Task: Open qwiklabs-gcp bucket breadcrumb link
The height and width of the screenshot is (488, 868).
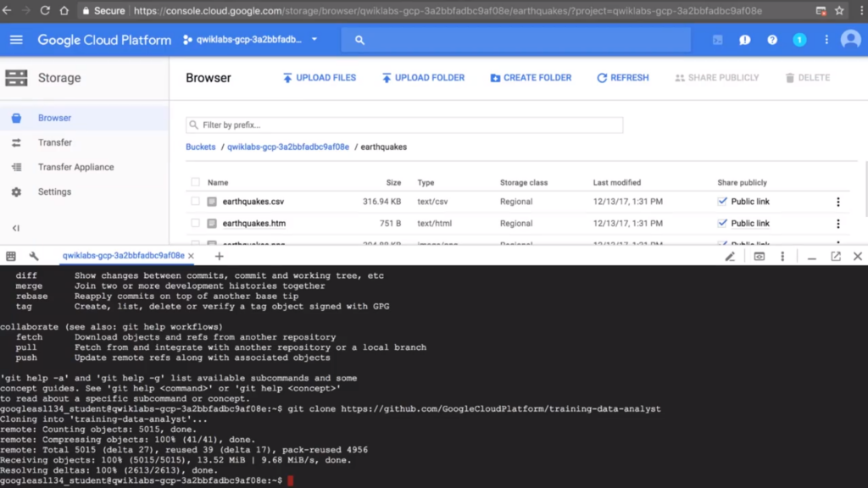Action: pos(288,147)
